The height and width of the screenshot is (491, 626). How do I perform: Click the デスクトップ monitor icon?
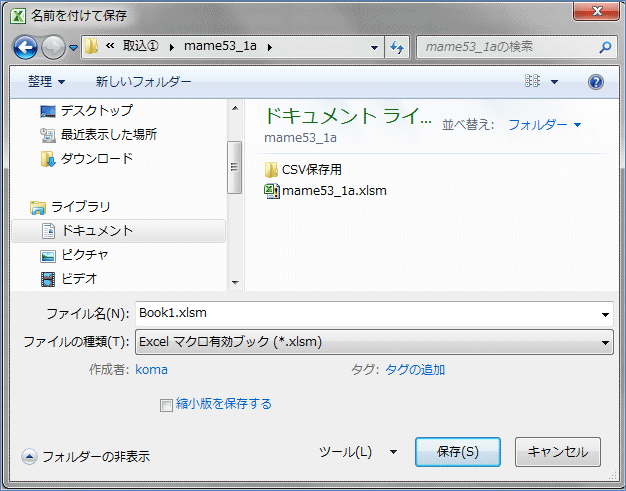[48, 111]
